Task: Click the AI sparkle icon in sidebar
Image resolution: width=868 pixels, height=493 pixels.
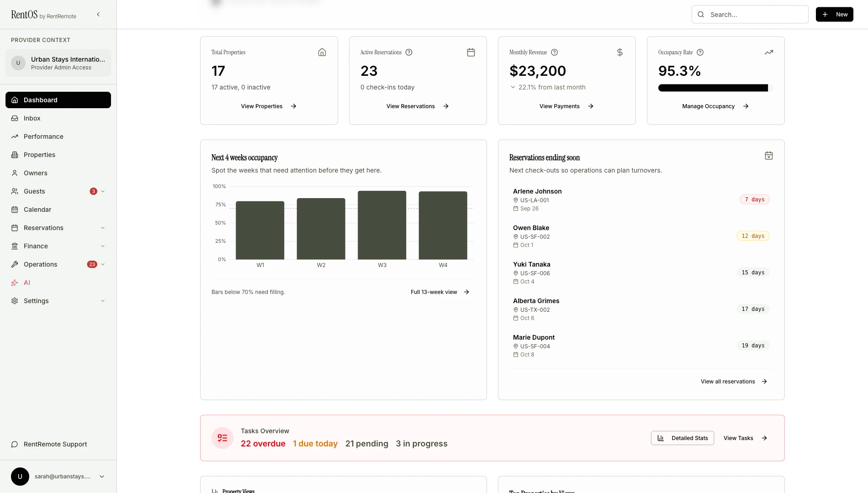Action: click(15, 283)
